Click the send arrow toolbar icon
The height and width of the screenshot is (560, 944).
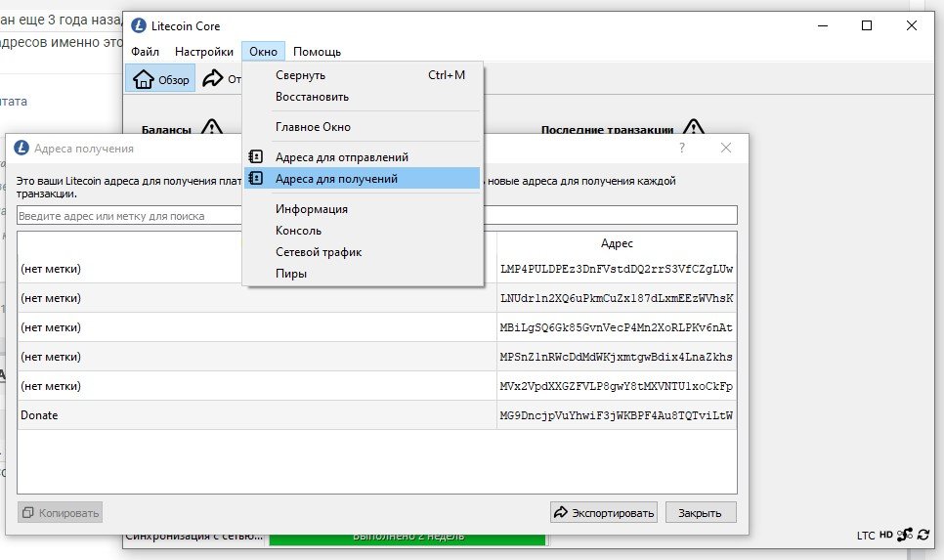[x=212, y=78]
